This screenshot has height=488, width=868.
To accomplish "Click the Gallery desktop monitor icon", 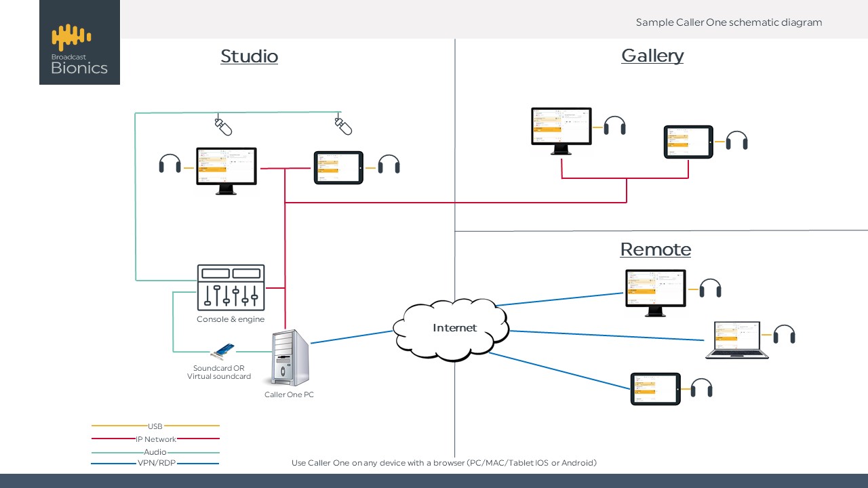I will 561,131.
